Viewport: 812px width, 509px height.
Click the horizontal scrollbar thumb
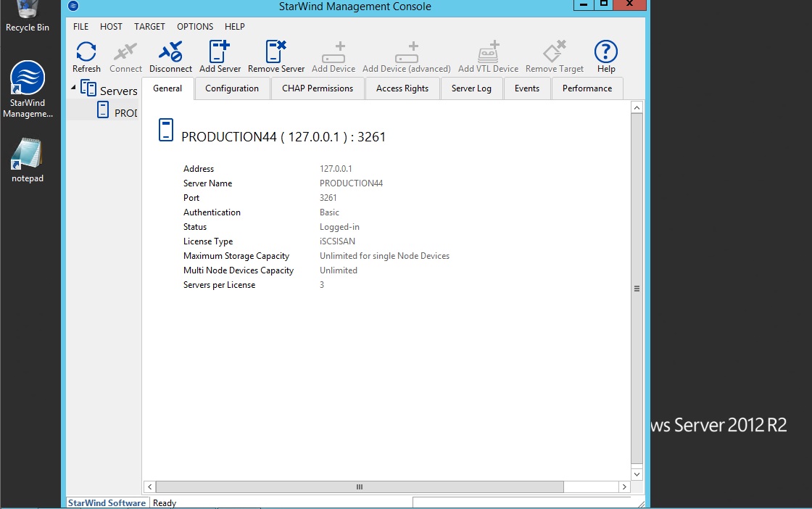[x=360, y=487]
